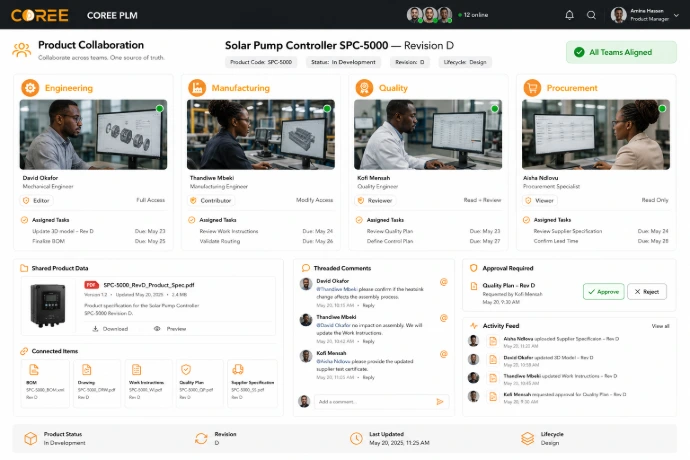The height and width of the screenshot is (460, 690).
Task: Open the Define Control Plan task
Action: pos(433,241)
